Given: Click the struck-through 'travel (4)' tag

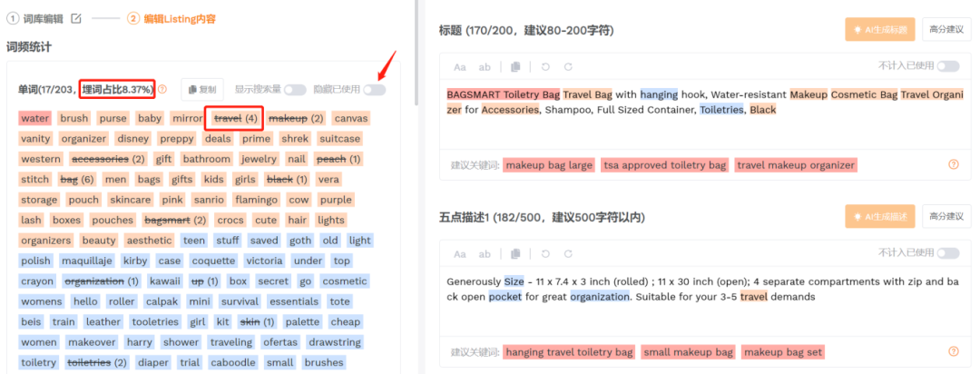Looking at the screenshot, I should point(235,118).
